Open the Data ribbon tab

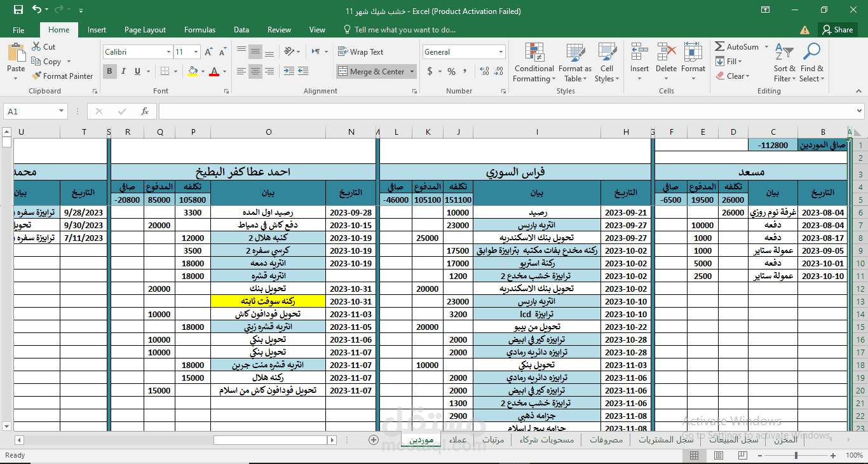pyautogui.click(x=241, y=30)
